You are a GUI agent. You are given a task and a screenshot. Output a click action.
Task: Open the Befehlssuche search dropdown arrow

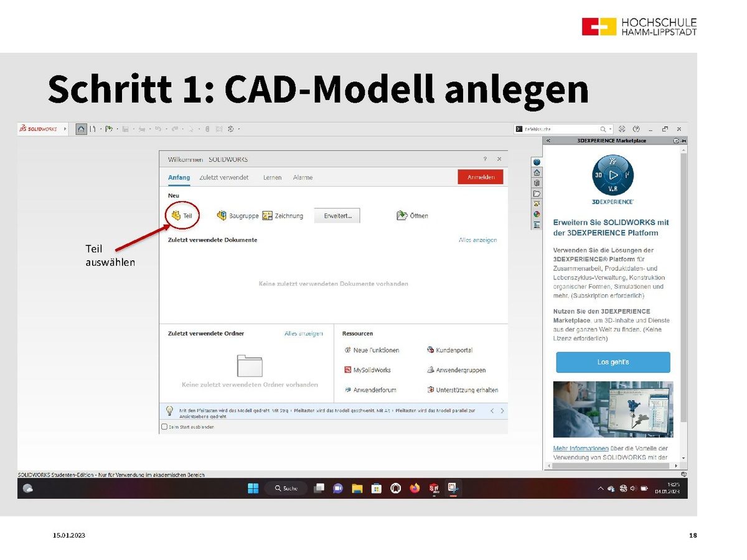[611, 129]
